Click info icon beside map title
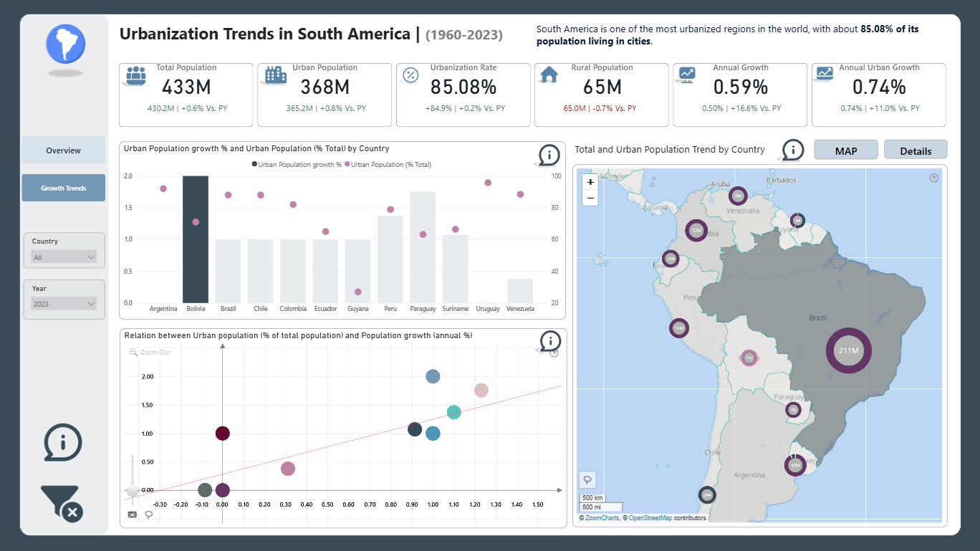 pyautogui.click(x=793, y=150)
